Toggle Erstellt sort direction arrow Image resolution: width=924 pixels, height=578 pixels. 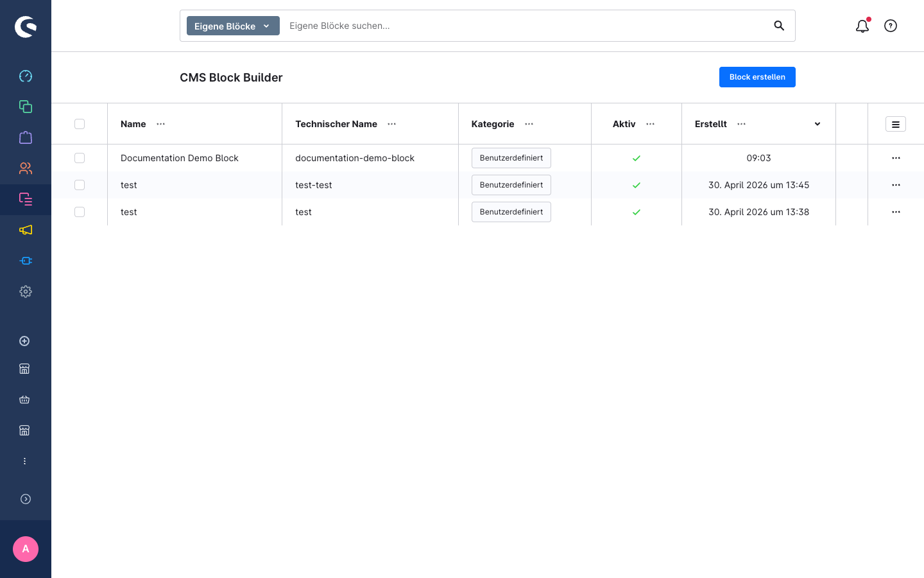[817, 124]
